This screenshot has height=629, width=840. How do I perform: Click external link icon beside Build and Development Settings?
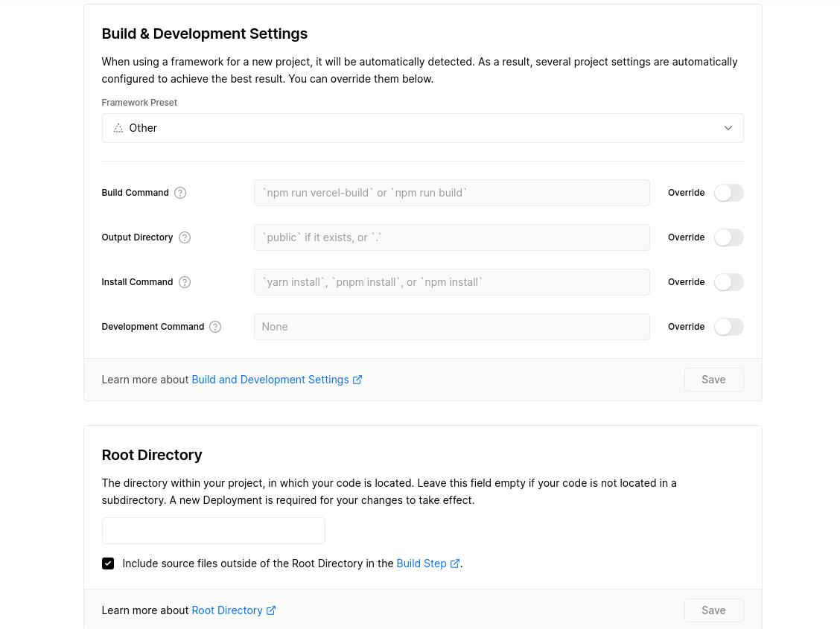pyautogui.click(x=357, y=380)
